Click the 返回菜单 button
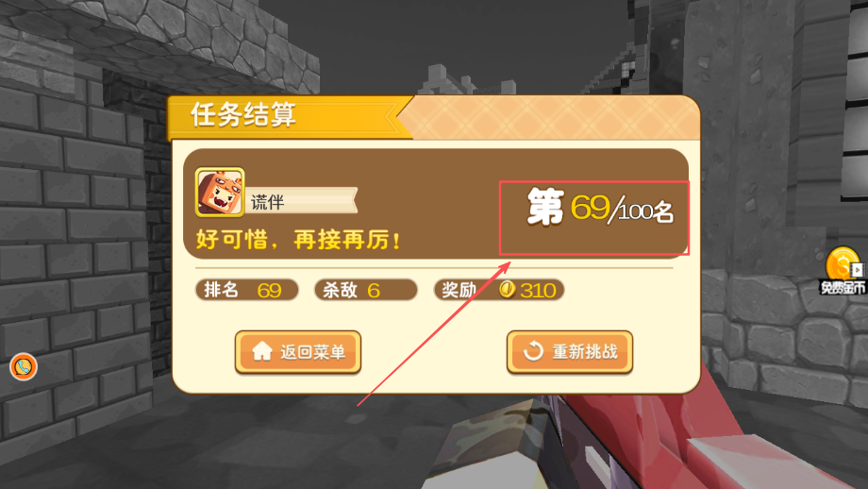The image size is (868, 489). point(298,352)
